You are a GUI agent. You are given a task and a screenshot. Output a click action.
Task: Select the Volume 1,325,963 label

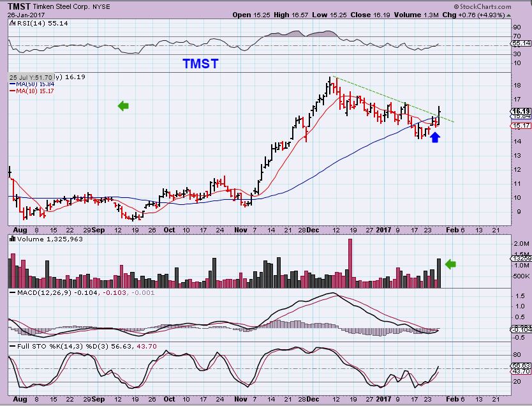point(50,239)
